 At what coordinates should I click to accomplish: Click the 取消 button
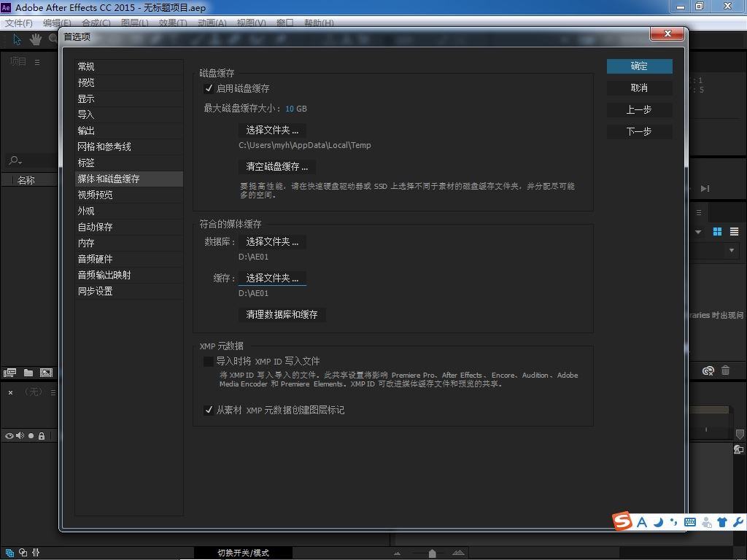(639, 88)
